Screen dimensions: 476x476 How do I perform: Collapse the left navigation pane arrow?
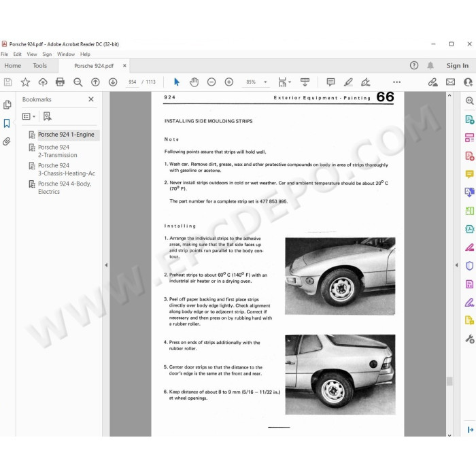[x=106, y=265]
